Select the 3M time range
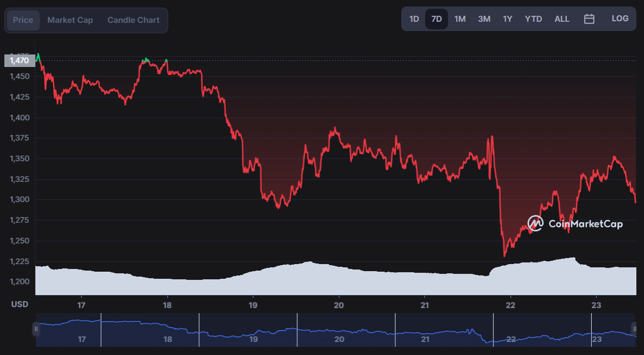This screenshot has height=355, width=644. (484, 19)
